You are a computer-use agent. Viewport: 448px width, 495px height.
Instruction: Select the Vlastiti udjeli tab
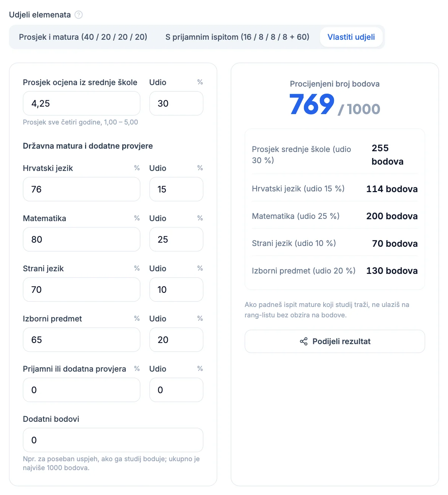tap(351, 37)
